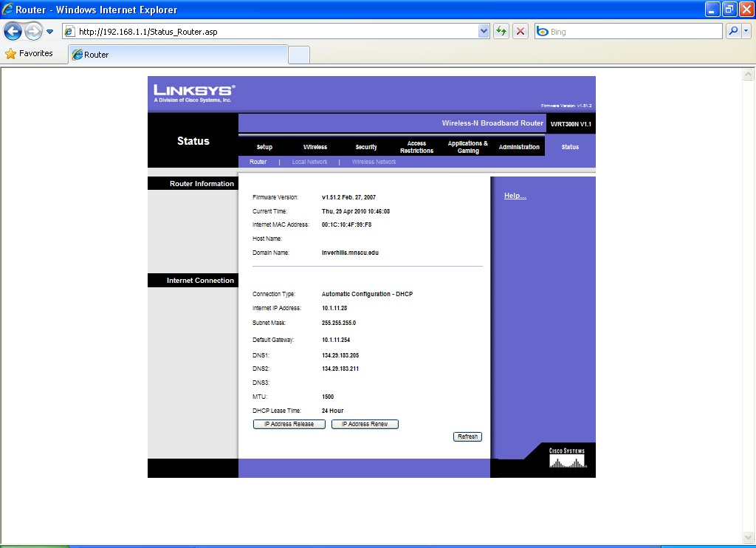Click the Linksys logo
The height and width of the screenshot is (548, 756).
194,93
